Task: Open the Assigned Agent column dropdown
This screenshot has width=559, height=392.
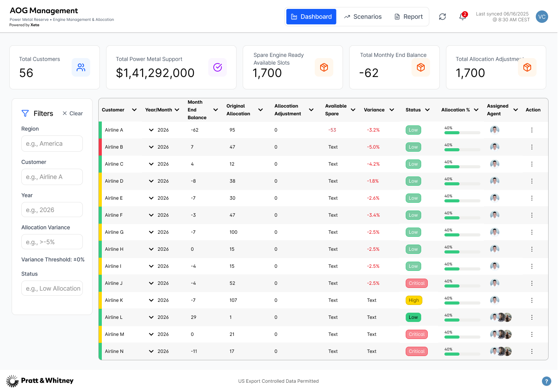Action: tap(516, 110)
